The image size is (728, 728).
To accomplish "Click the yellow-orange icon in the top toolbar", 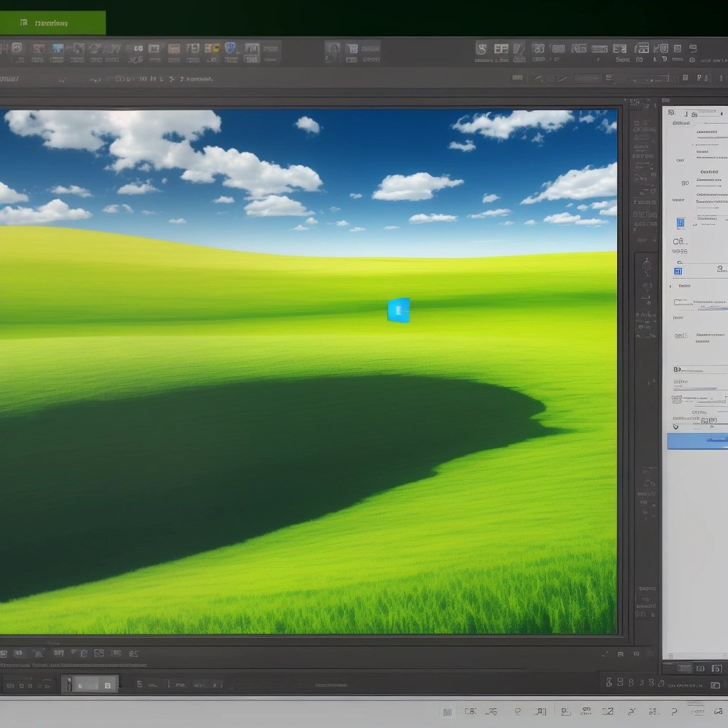I will pos(212,48).
